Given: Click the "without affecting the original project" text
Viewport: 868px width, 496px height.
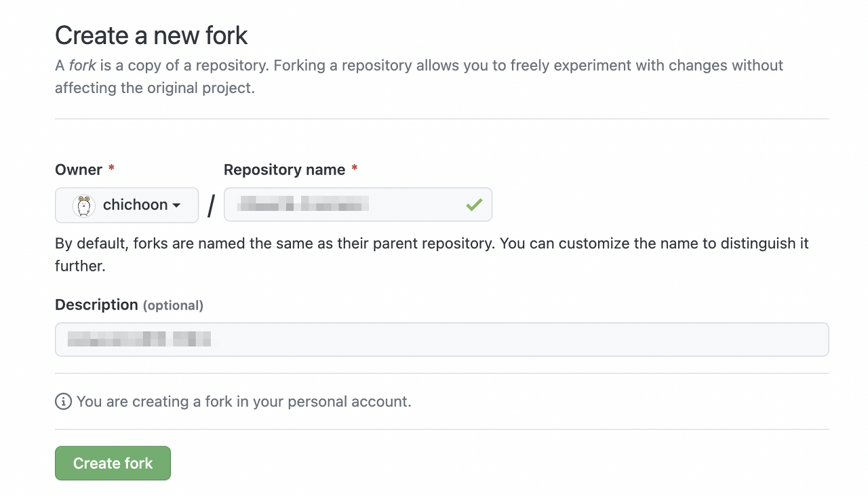Looking at the screenshot, I should 155,88.
